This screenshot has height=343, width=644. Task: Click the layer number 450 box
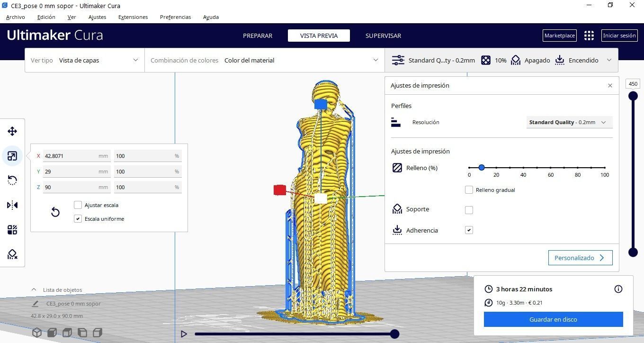(633, 84)
